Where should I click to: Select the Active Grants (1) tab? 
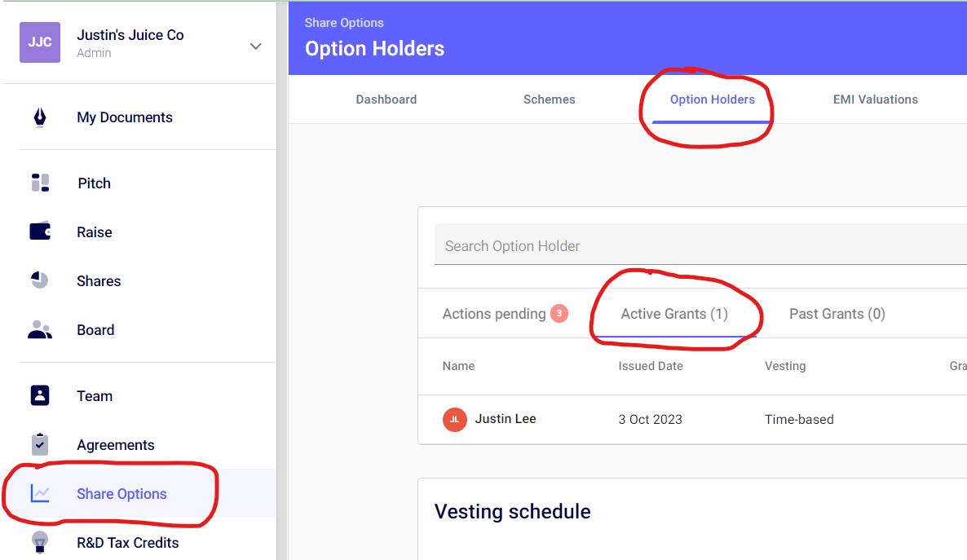(674, 314)
